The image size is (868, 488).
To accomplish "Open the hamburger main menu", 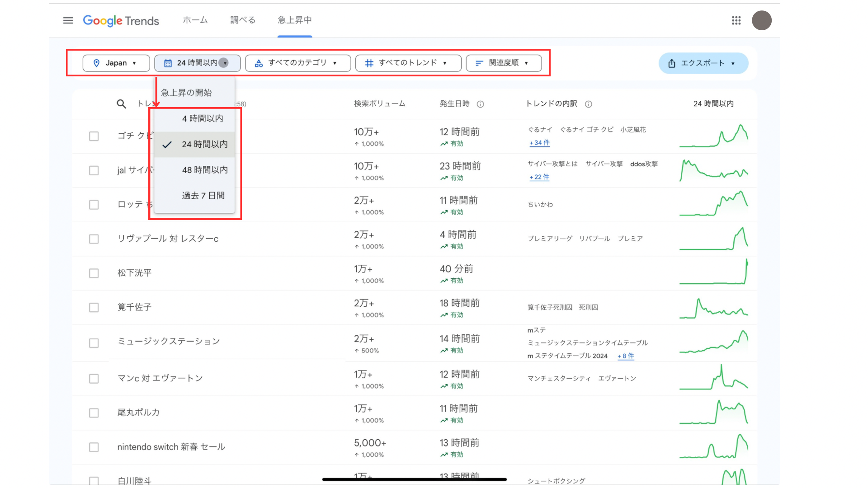I will pos(68,20).
